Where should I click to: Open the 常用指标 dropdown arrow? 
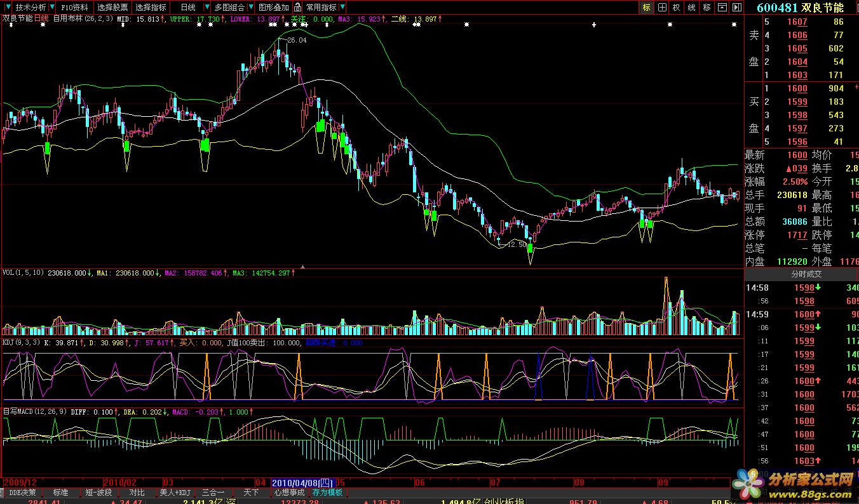coord(342,8)
